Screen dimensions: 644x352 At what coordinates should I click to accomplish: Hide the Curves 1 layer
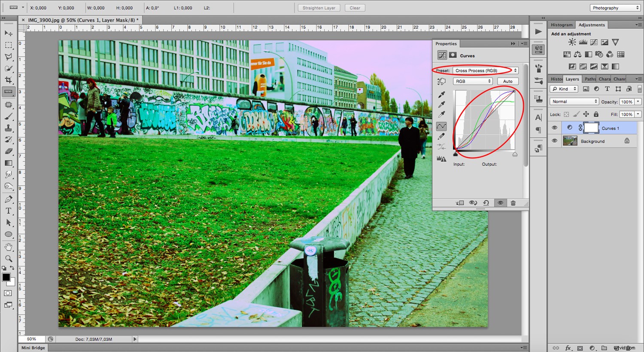pyautogui.click(x=555, y=128)
